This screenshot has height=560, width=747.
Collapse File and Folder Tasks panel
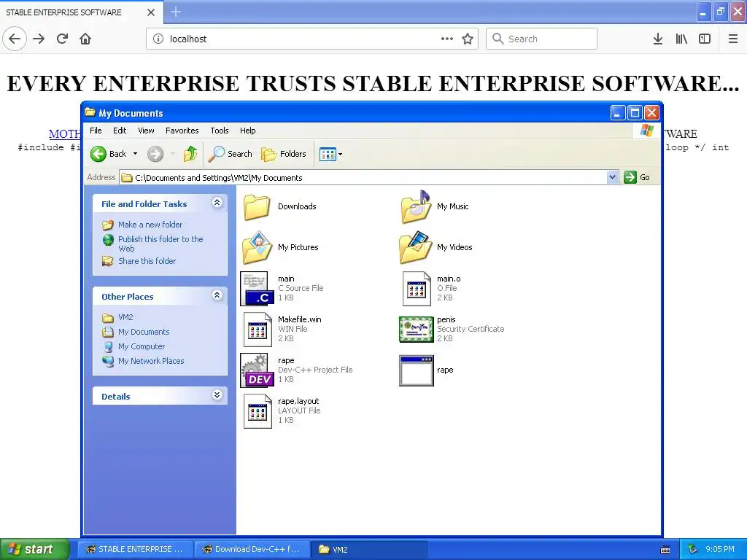[217, 203]
